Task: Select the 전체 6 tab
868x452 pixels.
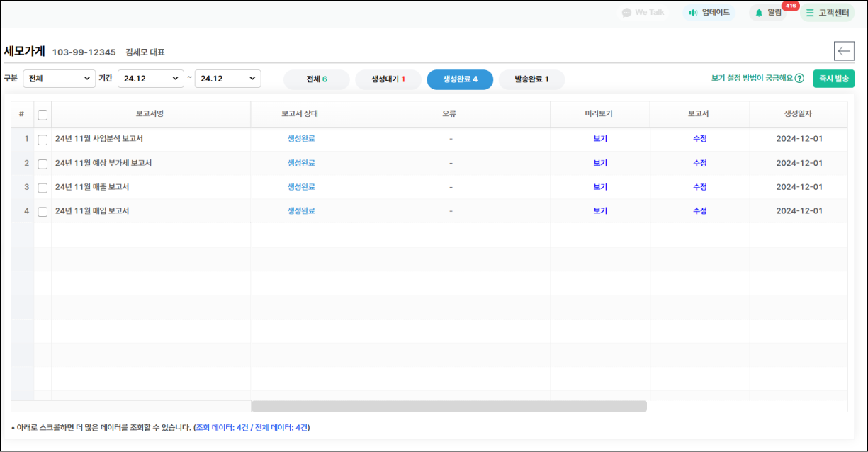Action: coord(317,79)
